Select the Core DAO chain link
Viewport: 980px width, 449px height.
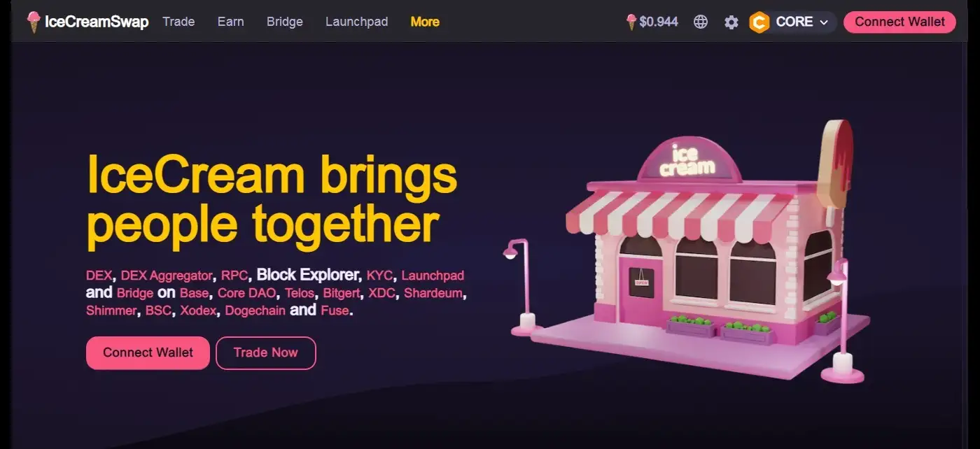coord(248,293)
